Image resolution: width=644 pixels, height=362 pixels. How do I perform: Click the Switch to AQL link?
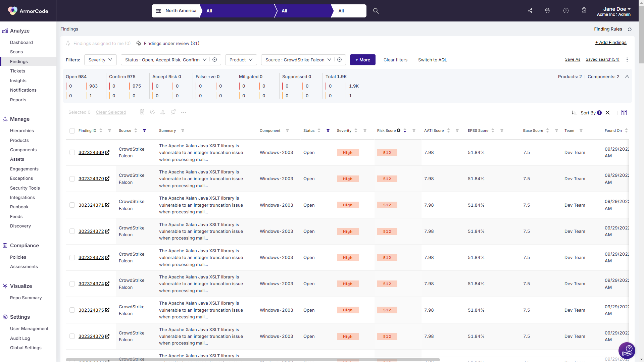click(x=432, y=60)
